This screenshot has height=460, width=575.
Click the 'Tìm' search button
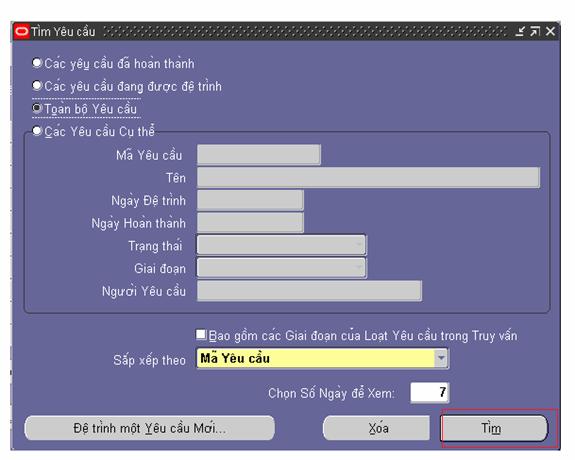click(494, 428)
